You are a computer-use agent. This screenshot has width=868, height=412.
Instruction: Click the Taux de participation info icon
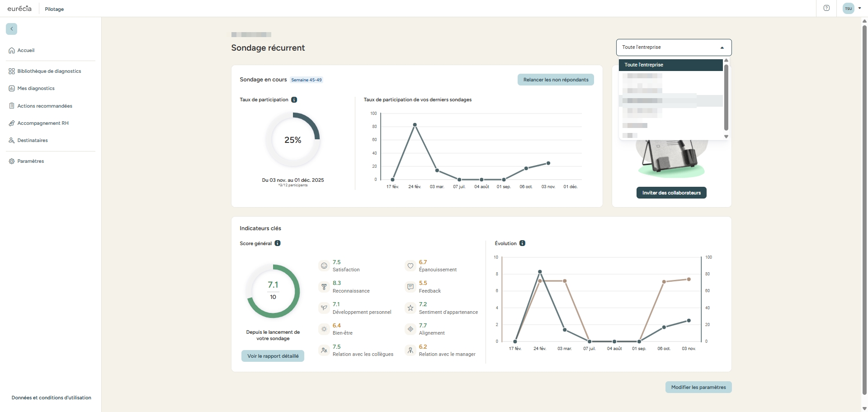(294, 99)
